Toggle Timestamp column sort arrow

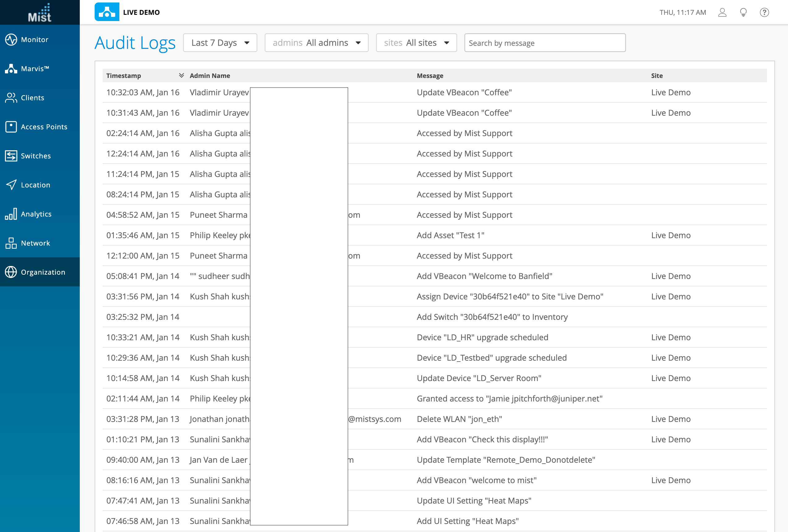pyautogui.click(x=182, y=75)
